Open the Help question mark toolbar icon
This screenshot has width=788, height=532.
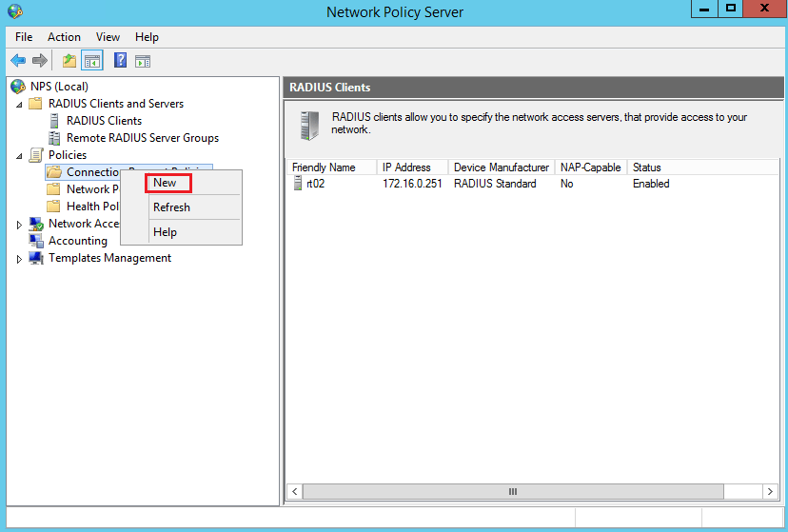(x=120, y=60)
